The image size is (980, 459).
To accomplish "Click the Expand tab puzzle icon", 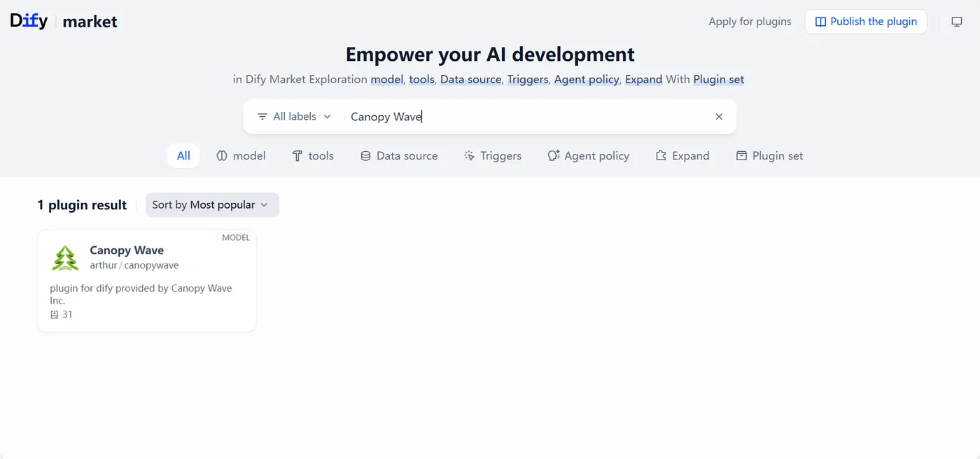I will coord(661,156).
